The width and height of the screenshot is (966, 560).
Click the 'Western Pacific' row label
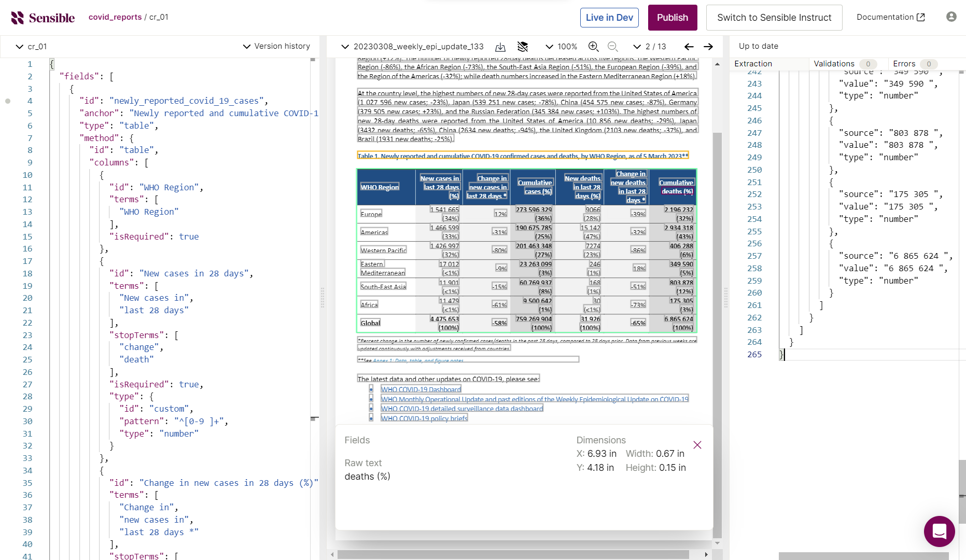pyautogui.click(x=383, y=250)
